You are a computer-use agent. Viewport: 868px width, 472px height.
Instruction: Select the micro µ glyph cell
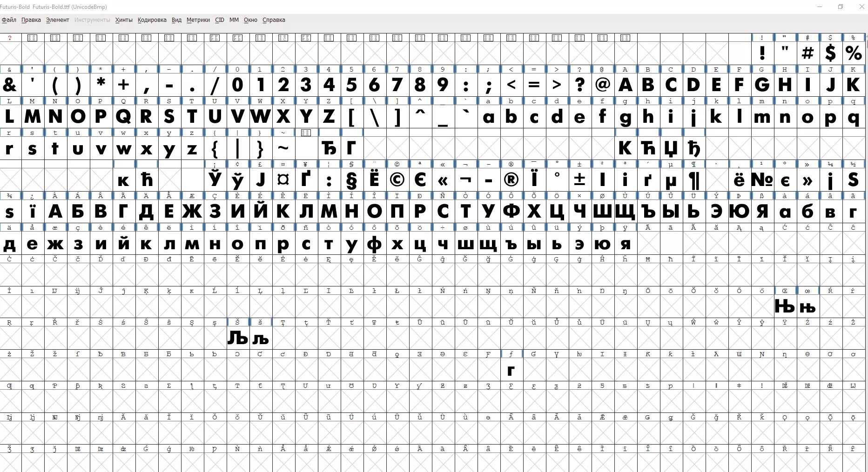671,180
